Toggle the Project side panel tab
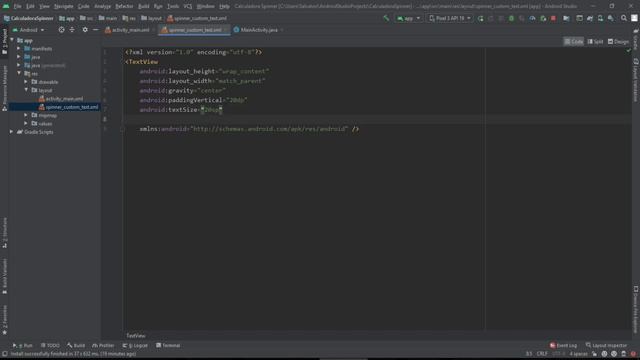The image size is (640, 360). click(x=4, y=42)
